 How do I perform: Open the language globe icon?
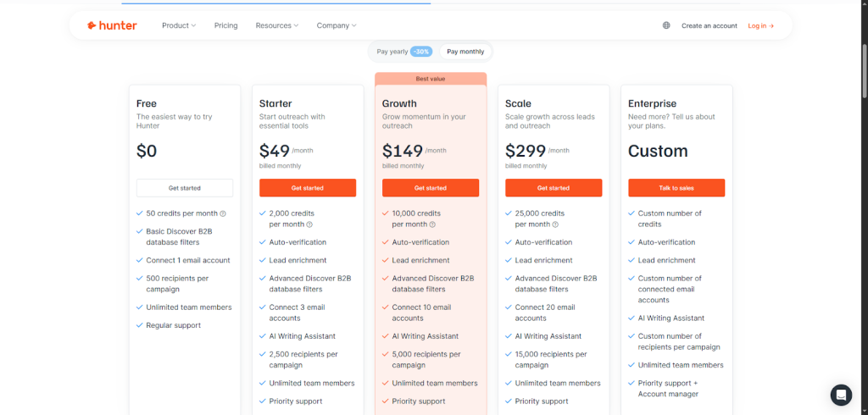pos(666,25)
